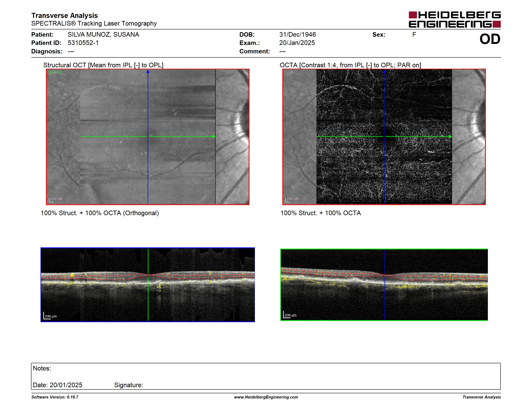This screenshot has width=532, height=411.
Task: Click '100% Struct. + 100% OCTA (Orthogonal)' label
Action: [x=100, y=213]
